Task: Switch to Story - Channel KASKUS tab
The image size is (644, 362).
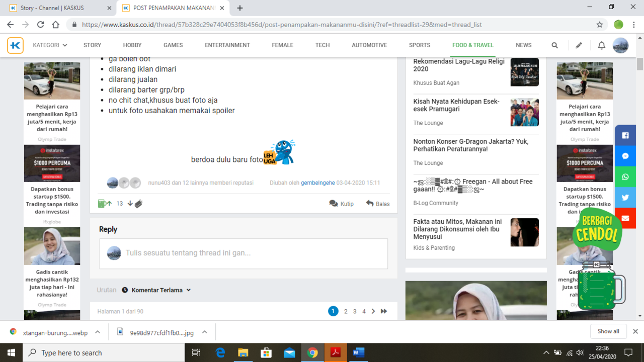Action: tap(58, 8)
